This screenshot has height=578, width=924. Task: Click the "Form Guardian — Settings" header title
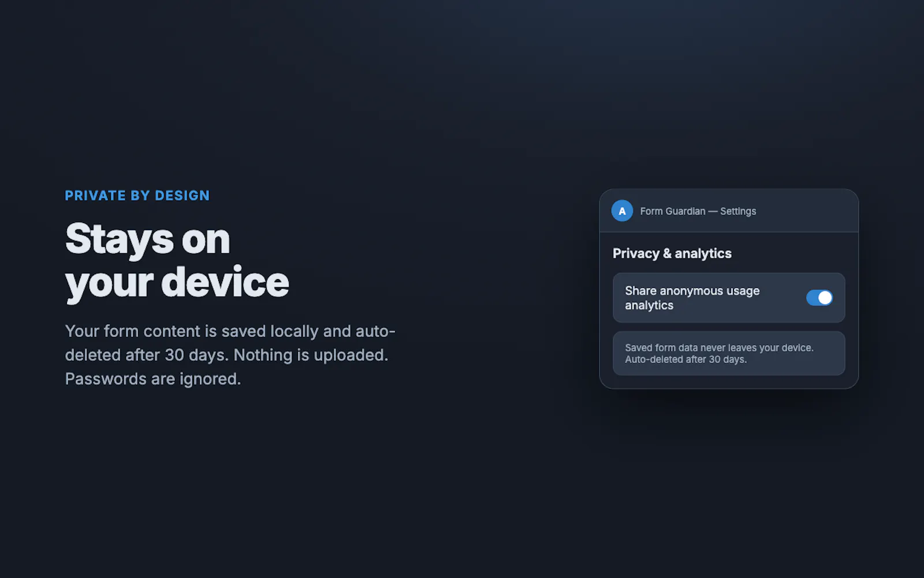(x=698, y=211)
